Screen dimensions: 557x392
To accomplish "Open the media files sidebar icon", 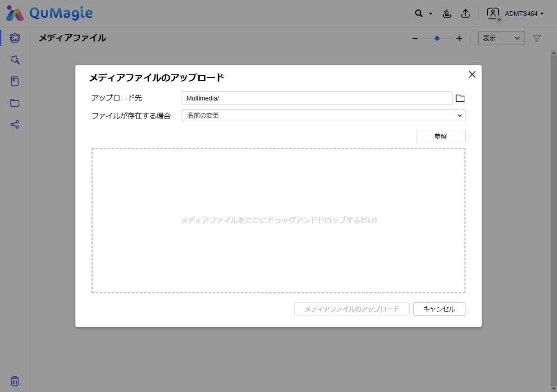I will [15, 38].
